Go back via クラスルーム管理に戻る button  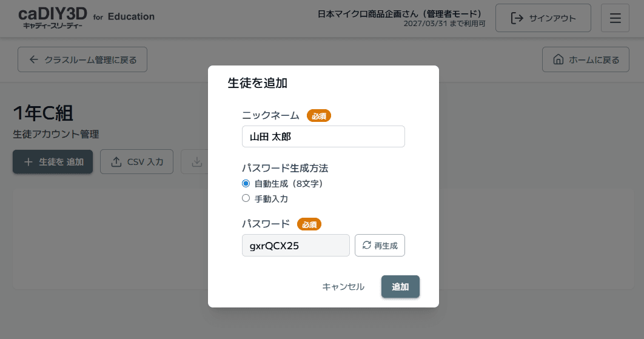click(82, 59)
